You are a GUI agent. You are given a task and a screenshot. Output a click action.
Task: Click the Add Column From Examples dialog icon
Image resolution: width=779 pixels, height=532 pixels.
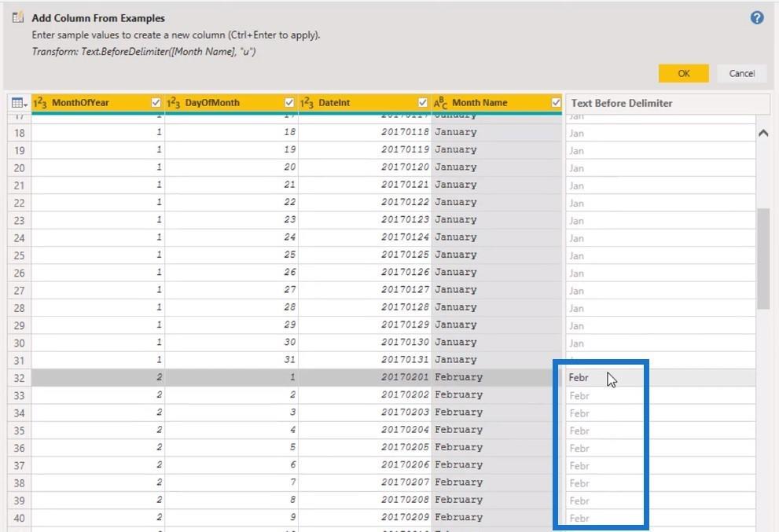[x=18, y=17]
